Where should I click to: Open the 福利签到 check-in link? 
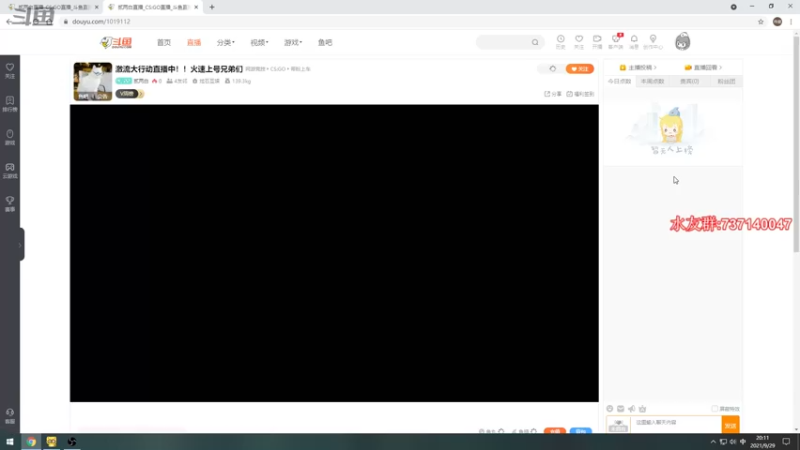pos(580,94)
